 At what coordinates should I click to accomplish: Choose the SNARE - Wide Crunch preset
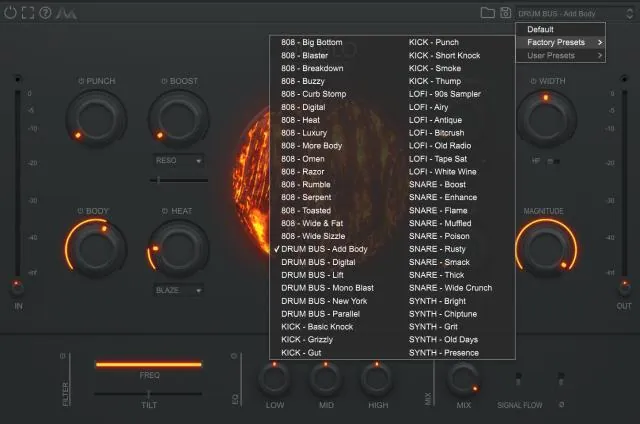[x=450, y=288]
